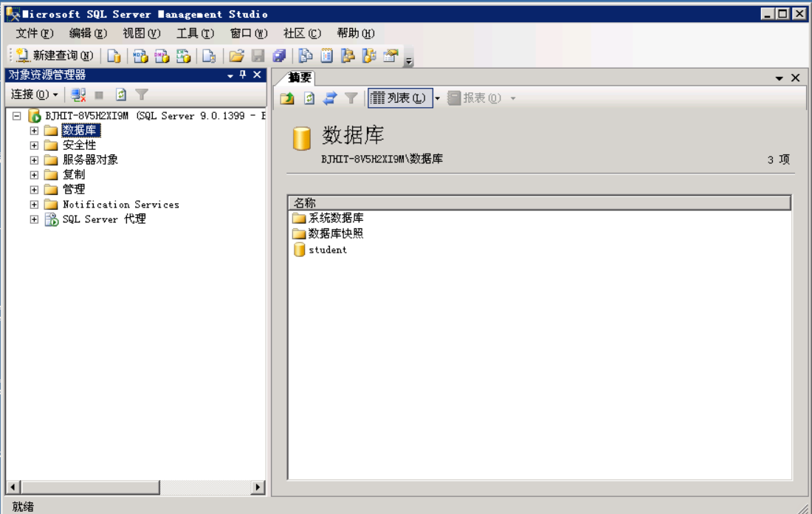Refresh the Object Explorer tree
The height and width of the screenshot is (514, 812).
[120, 95]
